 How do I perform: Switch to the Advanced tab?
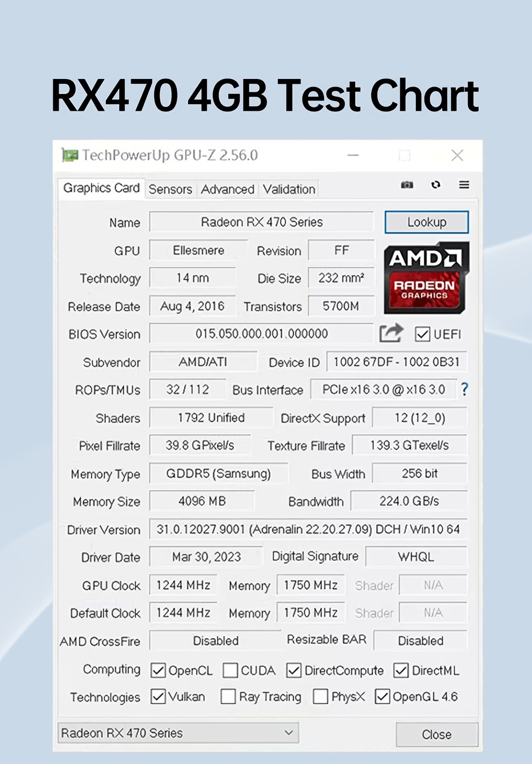pos(228,189)
